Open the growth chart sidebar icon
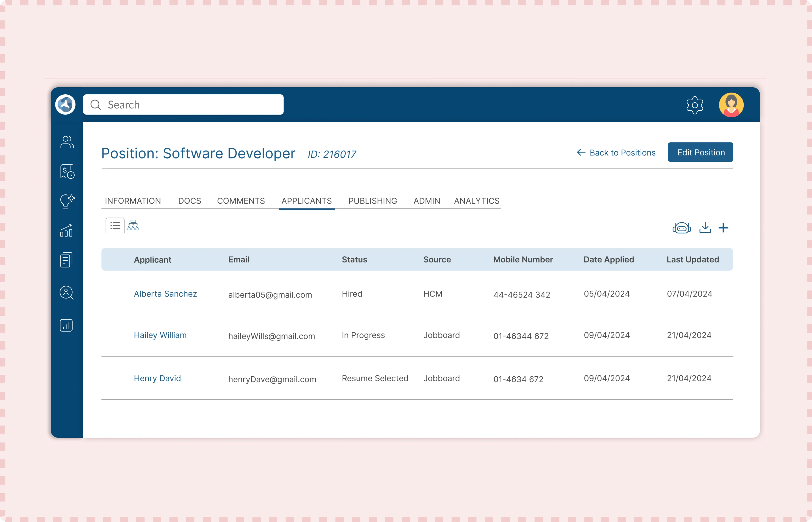Viewport: 812px width, 522px height. pyautogui.click(x=66, y=230)
